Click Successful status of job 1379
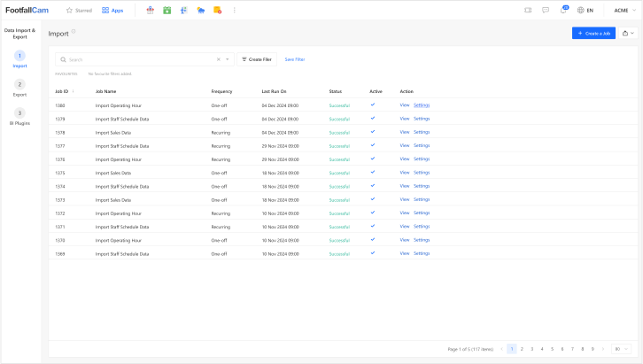 pyautogui.click(x=339, y=119)
